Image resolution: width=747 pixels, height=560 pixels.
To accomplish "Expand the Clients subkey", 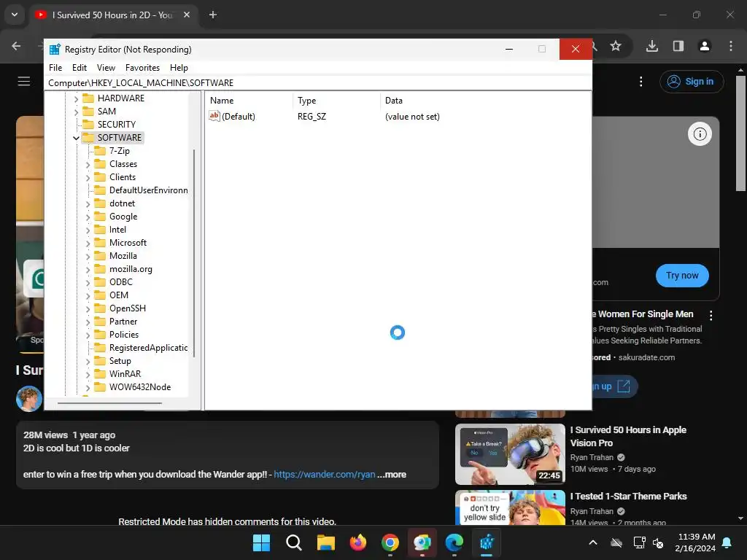I will coord(88,178).
